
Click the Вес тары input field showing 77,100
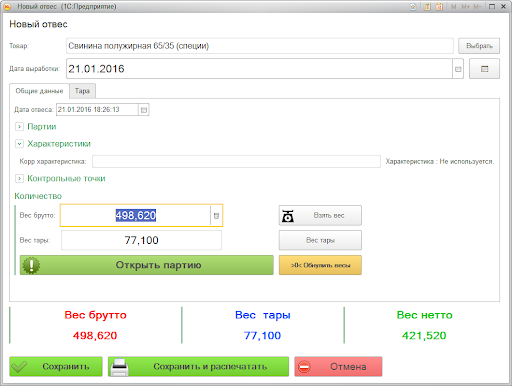click(x=141, y=240)
